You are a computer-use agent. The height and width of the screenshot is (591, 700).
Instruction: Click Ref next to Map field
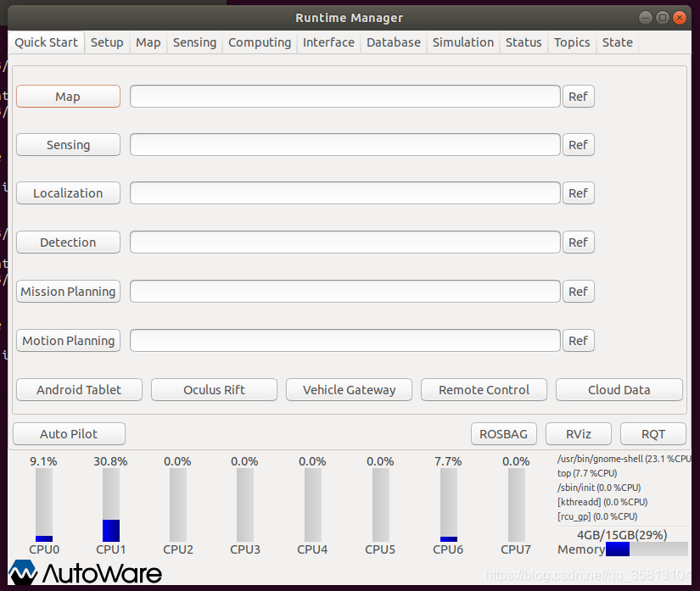point(578,97)
